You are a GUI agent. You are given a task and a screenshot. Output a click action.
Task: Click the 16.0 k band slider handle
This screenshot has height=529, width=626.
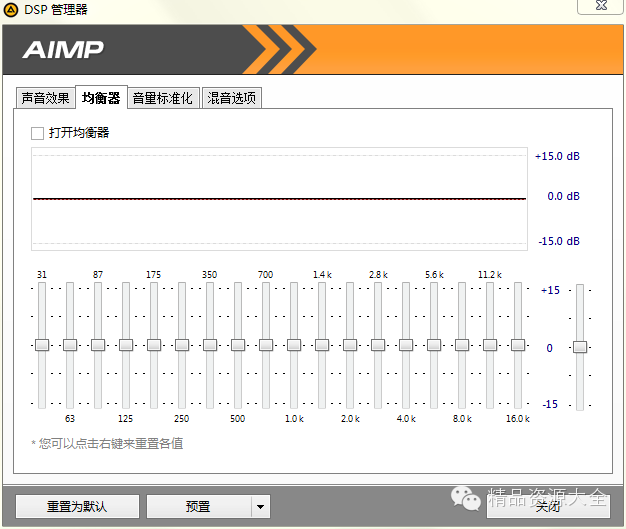click(x=518, y=345)
